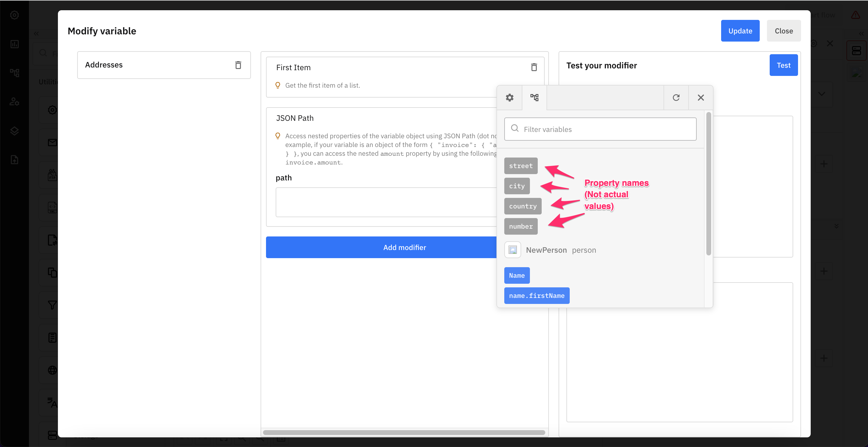Open the gear settings tab in variable picker

(x=509, y=98)
